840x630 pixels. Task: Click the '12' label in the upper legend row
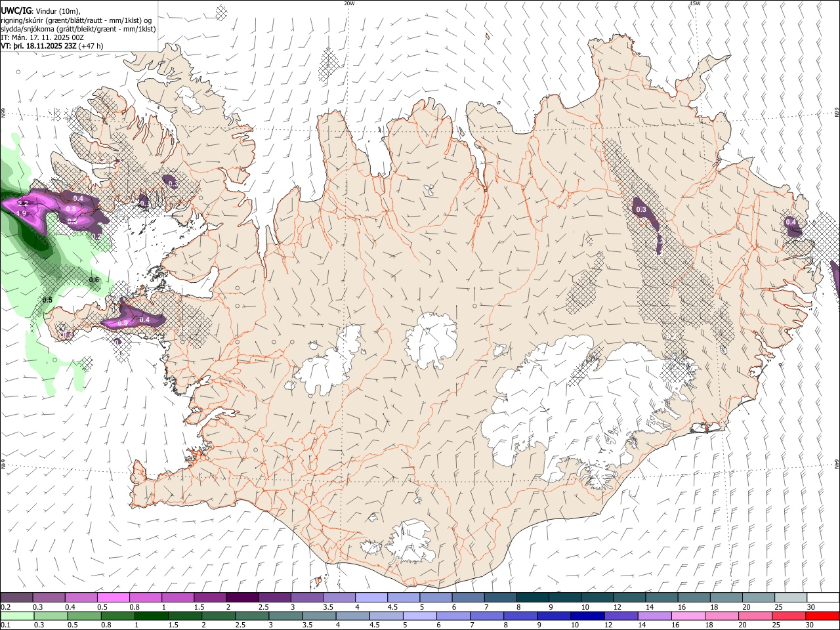click(x=618, y=607)
